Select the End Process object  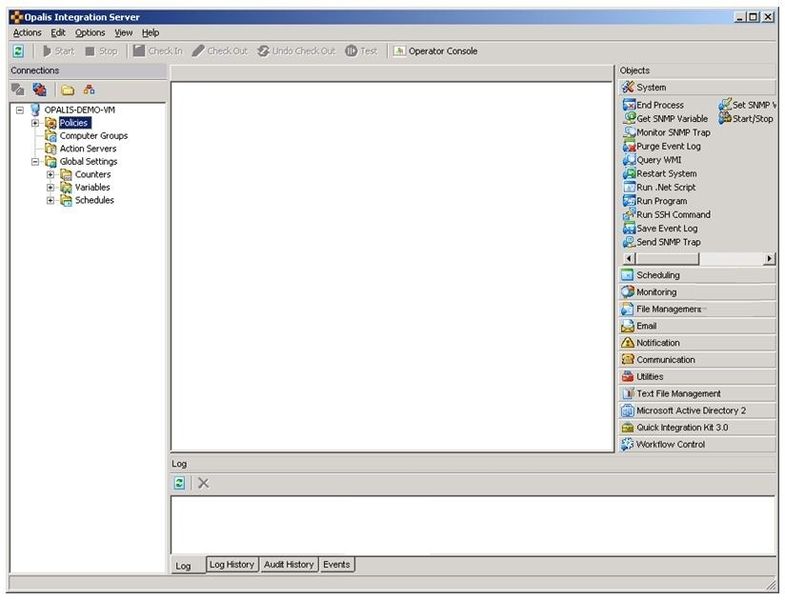[654, 105]
